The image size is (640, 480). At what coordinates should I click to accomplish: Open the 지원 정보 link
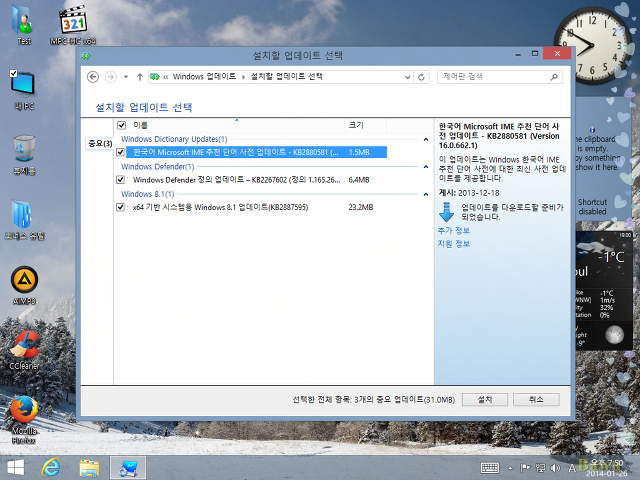point(453,244)
